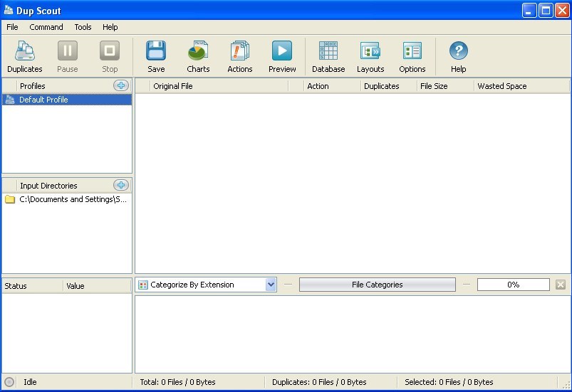Add a new profile with the plus button
Screen dimensions: 572x392
(121, 85)
